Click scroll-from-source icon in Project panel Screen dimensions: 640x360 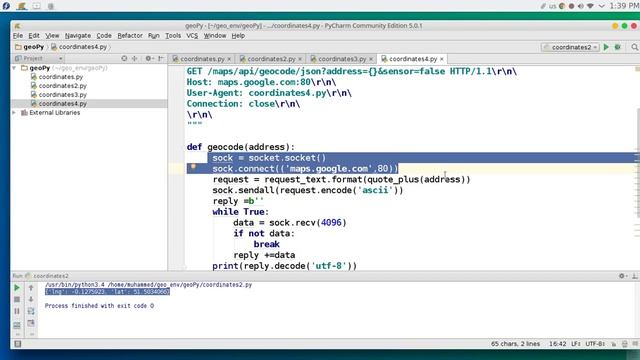pos(124,59)
